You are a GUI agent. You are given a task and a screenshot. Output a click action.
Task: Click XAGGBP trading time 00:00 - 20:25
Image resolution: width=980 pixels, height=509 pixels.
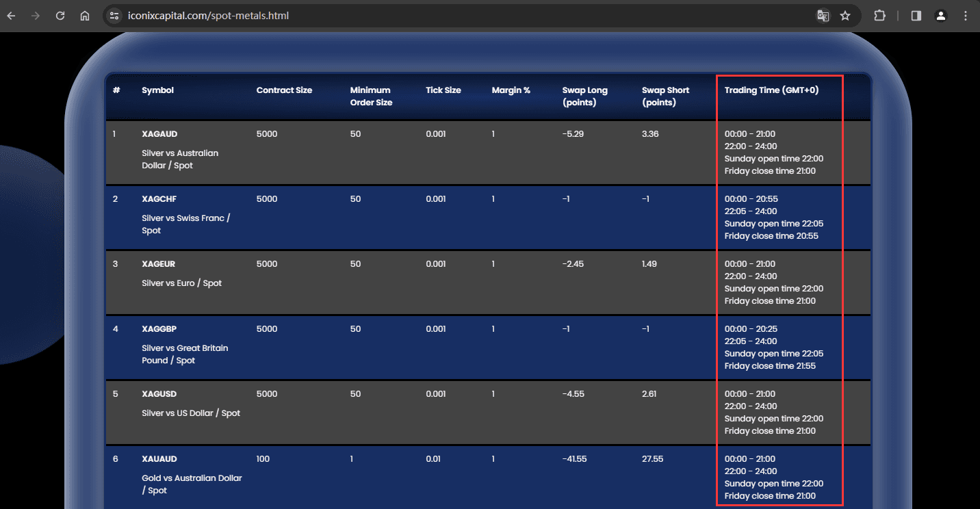pos(751,329)
